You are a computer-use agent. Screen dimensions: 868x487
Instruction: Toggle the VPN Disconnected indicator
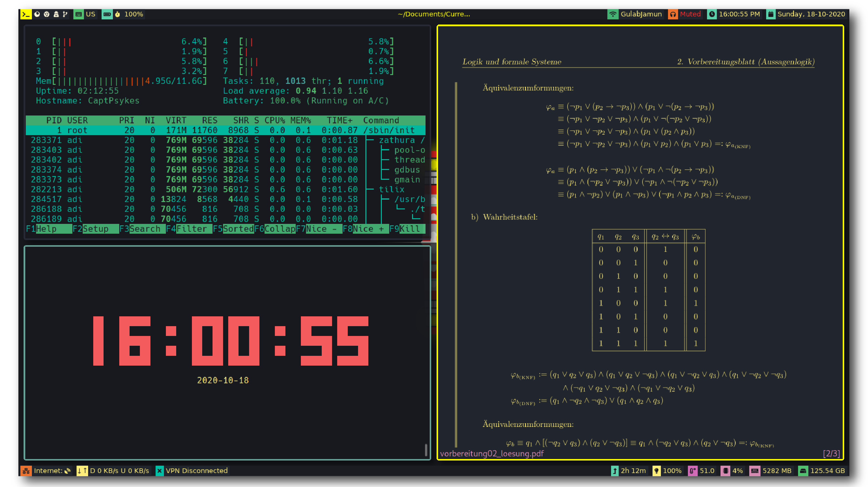(196, 471)
